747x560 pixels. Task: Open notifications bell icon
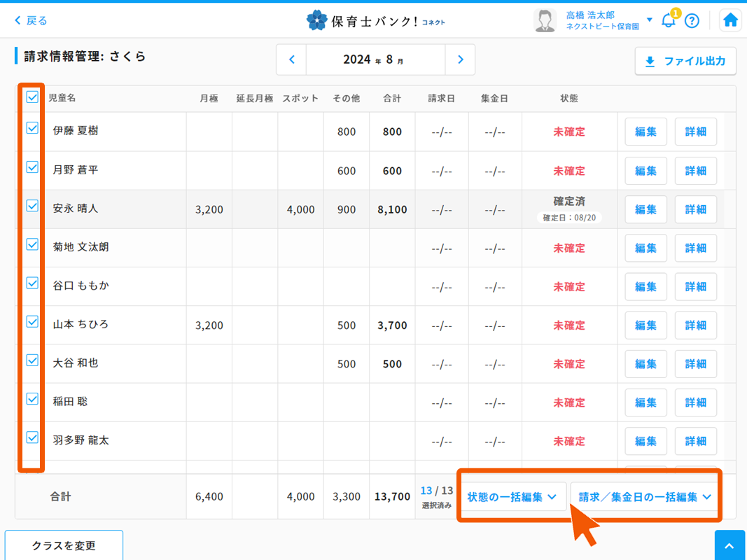[x=668, y=20]
